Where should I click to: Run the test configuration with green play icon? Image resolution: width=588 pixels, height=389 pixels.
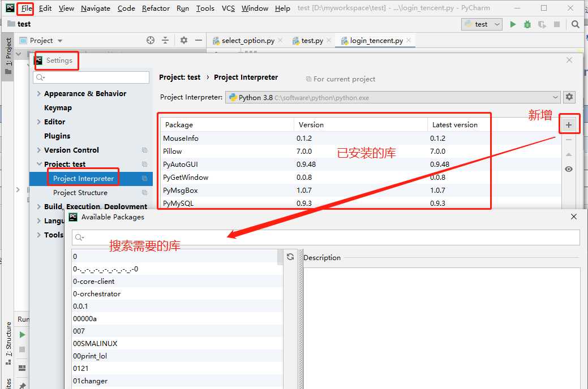(x=513, y=24)
